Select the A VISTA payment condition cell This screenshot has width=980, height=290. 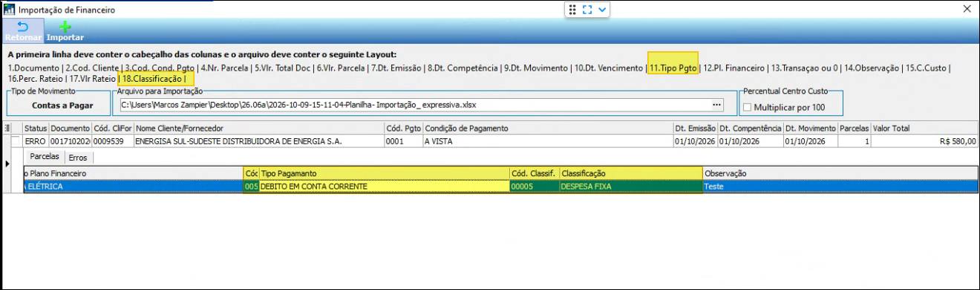(547, 141)
